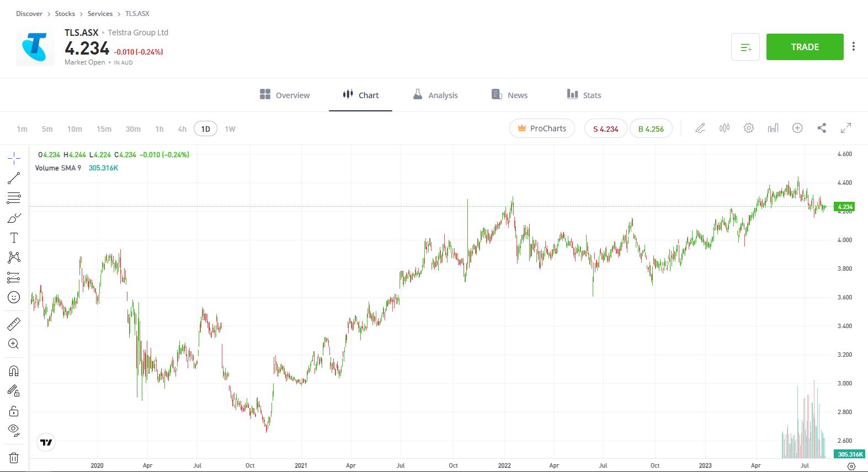Open the forecasting and measurement tools
Screen dimensions: 868x472
(14, 277)
